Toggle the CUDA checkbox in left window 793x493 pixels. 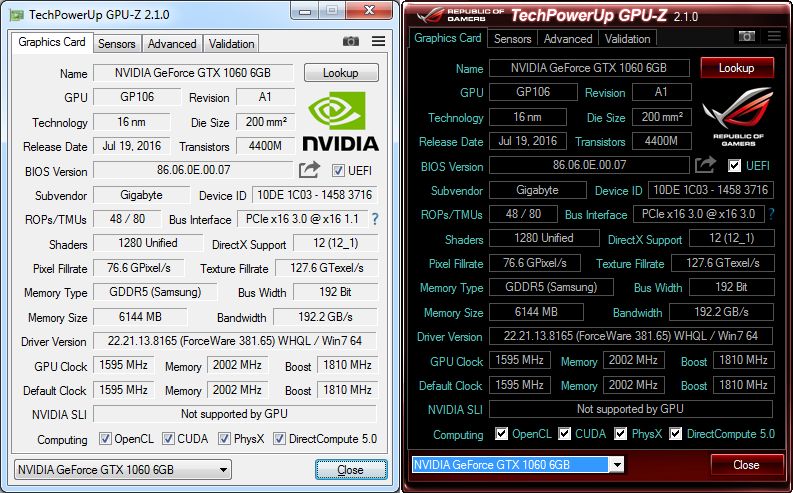[168, 438]
